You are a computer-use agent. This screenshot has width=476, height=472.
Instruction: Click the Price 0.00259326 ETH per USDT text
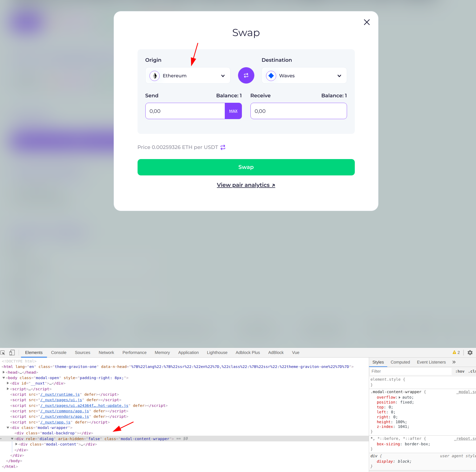[178, 147]
